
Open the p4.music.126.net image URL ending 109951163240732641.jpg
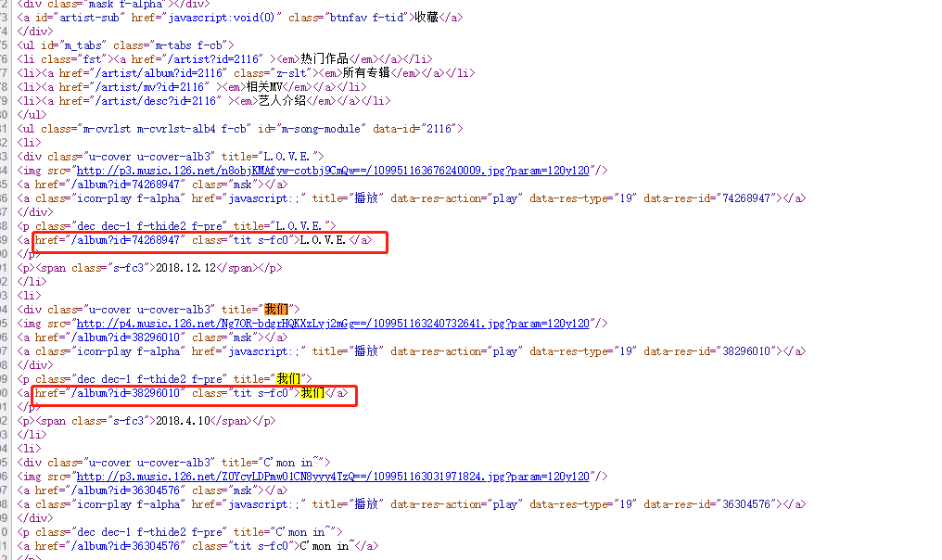click(x=333, y=324)
